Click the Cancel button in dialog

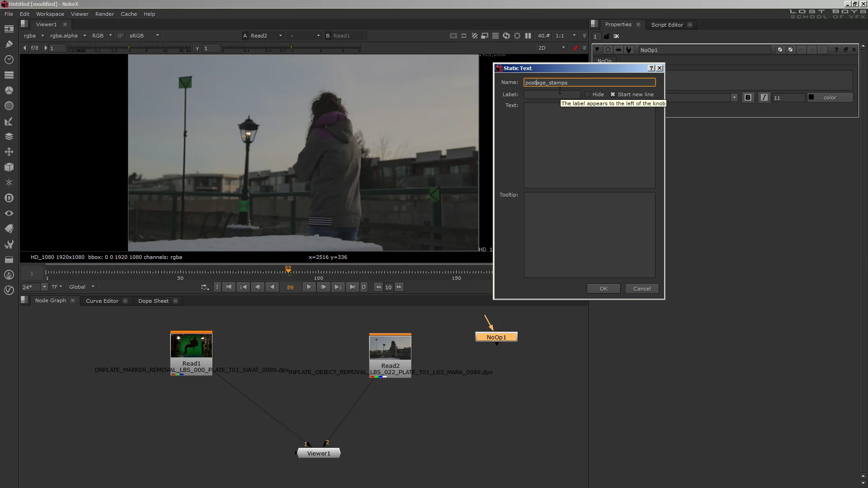pos(642,289)
